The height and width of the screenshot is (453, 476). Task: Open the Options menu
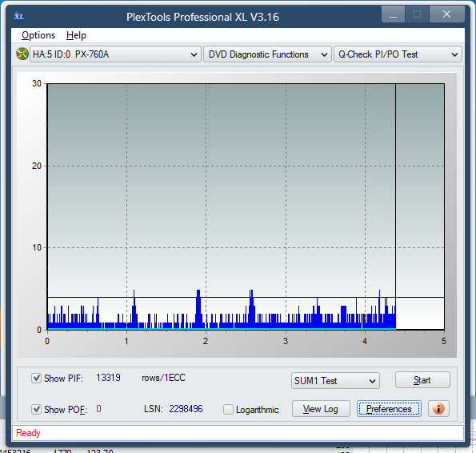(x=38, y=35)
